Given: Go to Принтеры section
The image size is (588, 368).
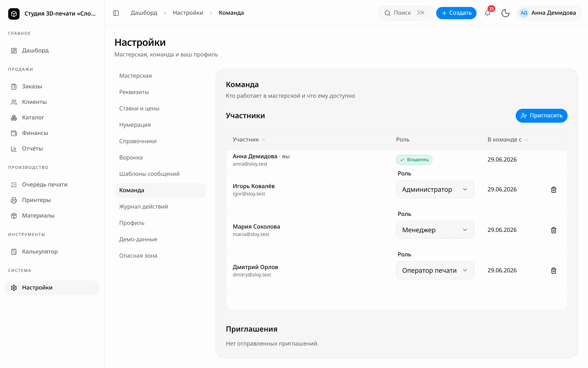Looking at the screenshot, I should pyautogui.click(x=52, y=200).
